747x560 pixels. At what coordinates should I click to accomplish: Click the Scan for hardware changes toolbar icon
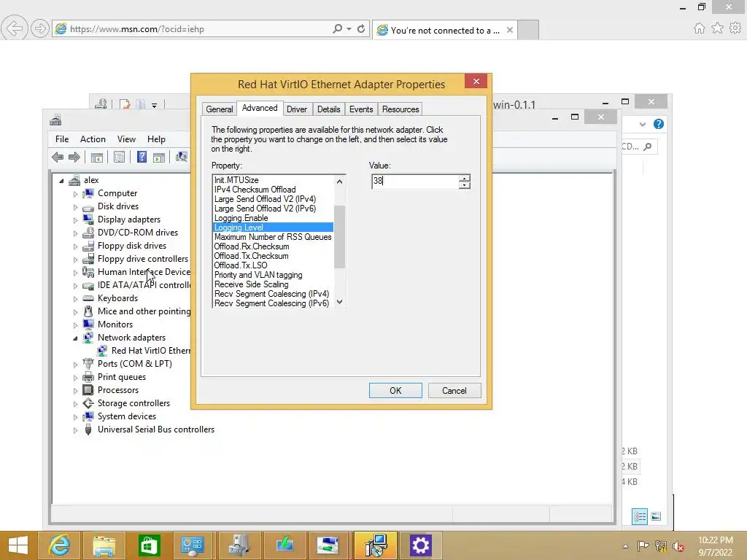[x=182, y=157]
